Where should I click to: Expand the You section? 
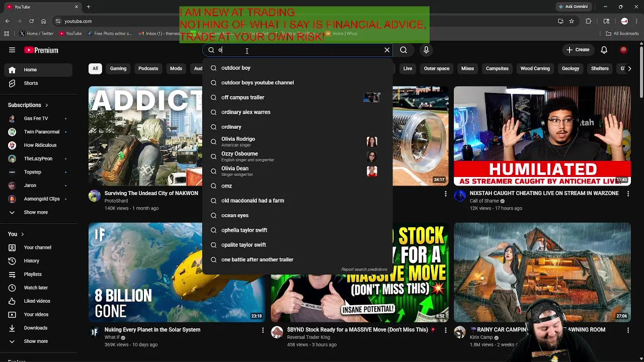click(16, 234)
